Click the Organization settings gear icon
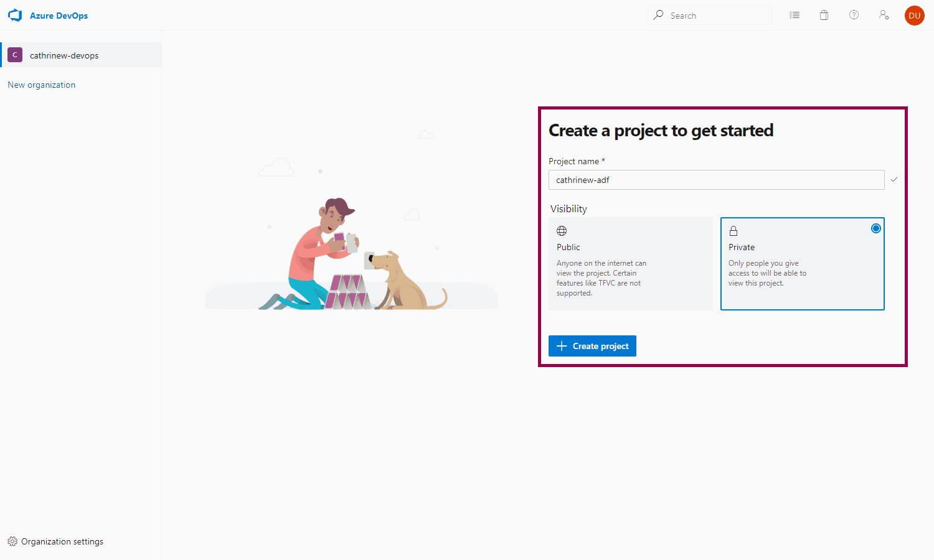Viewport: 934px width, 560px height. pos(12,541)
